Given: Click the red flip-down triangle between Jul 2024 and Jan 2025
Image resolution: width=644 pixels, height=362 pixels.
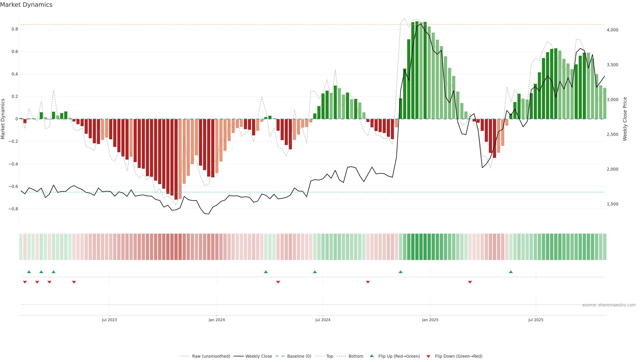Looking at the screenshot, I should tap(368, 282).
